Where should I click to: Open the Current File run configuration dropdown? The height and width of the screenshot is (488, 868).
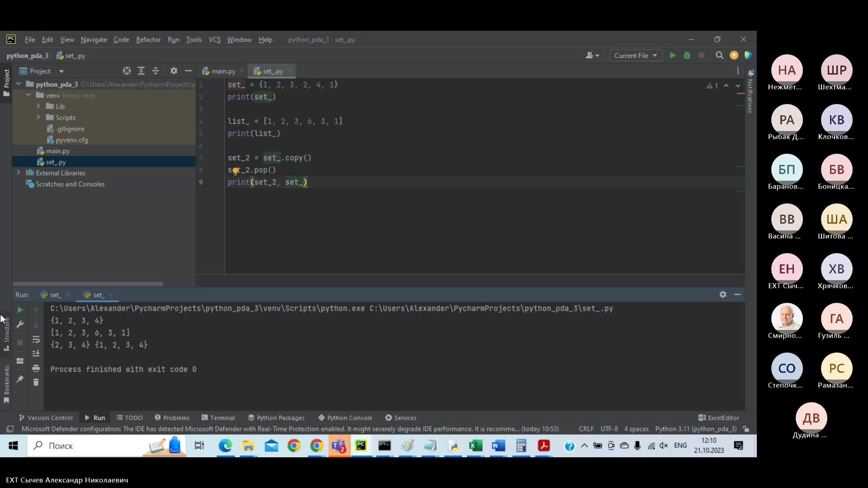click(635, 55)
